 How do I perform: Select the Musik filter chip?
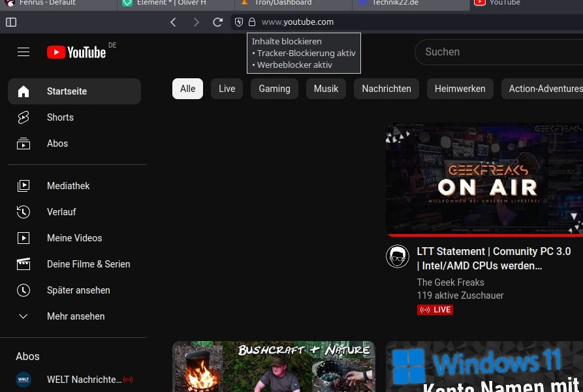(x=326, y=89)
